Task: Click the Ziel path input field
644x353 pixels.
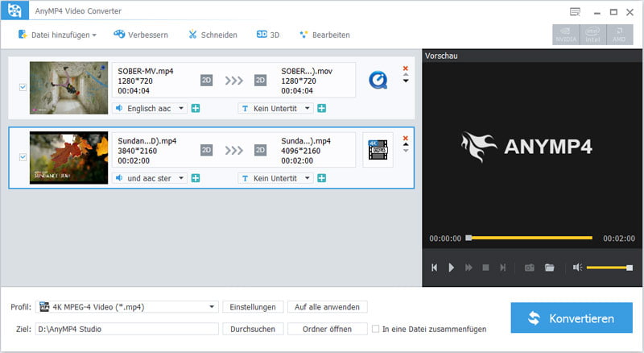Action: (x=127, y=329)
